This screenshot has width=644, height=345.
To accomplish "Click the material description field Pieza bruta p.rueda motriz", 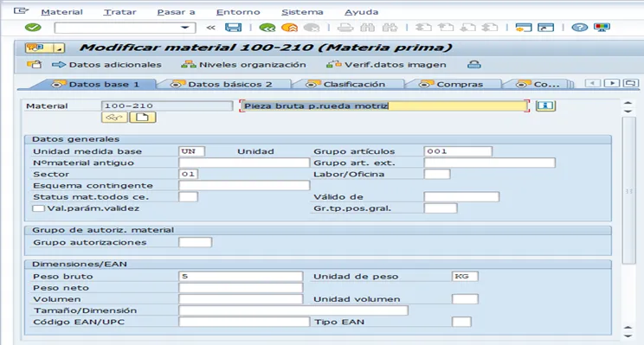I will pos(384,105).
